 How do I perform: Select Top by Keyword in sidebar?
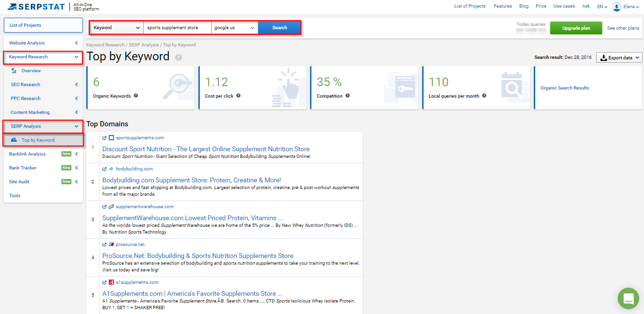[38, 140]
